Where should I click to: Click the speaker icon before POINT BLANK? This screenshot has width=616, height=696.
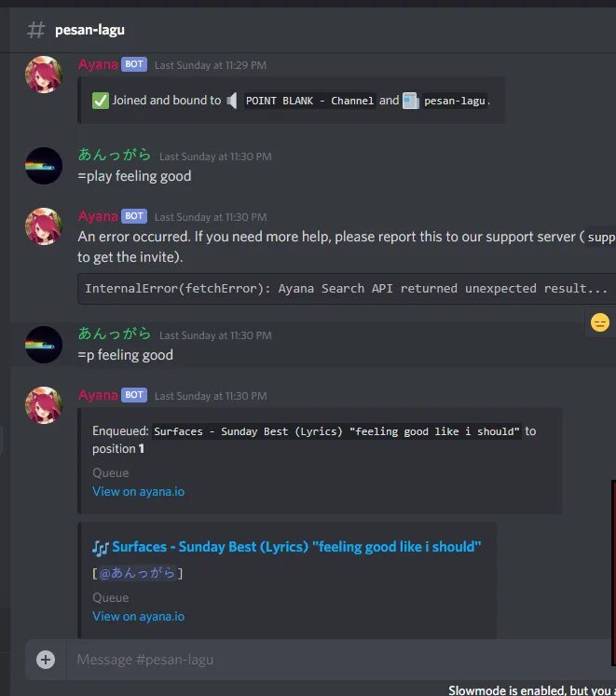click(232, 101)
